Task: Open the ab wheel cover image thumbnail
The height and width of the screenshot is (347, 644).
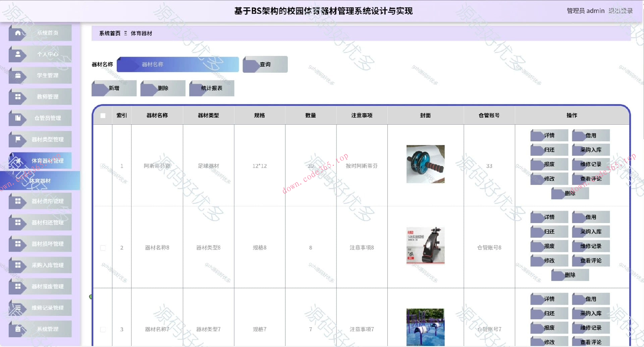Action: coord(425,164)
